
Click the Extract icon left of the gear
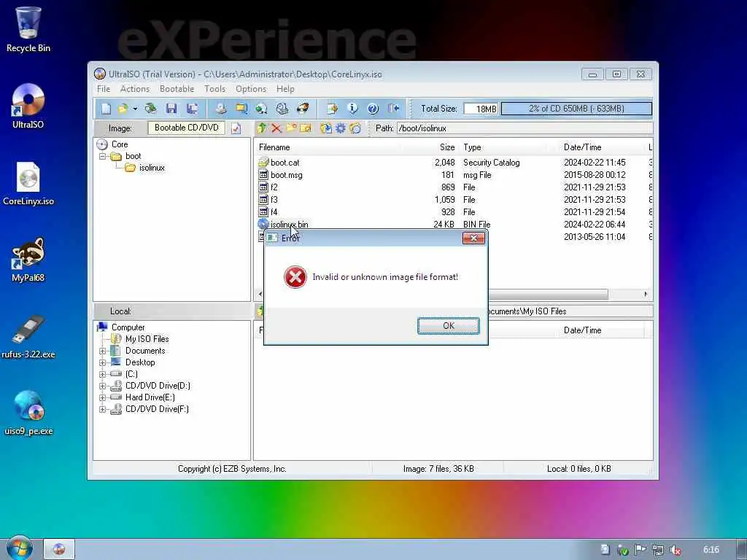[326, 128]
